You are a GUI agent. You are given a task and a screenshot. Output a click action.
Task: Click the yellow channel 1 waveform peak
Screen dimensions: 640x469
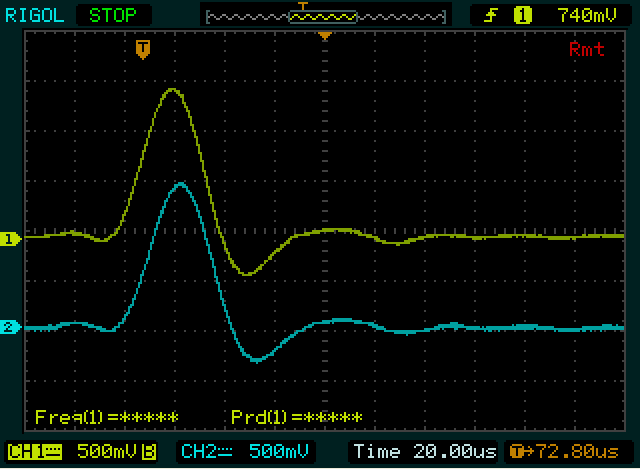click(172, 89)
